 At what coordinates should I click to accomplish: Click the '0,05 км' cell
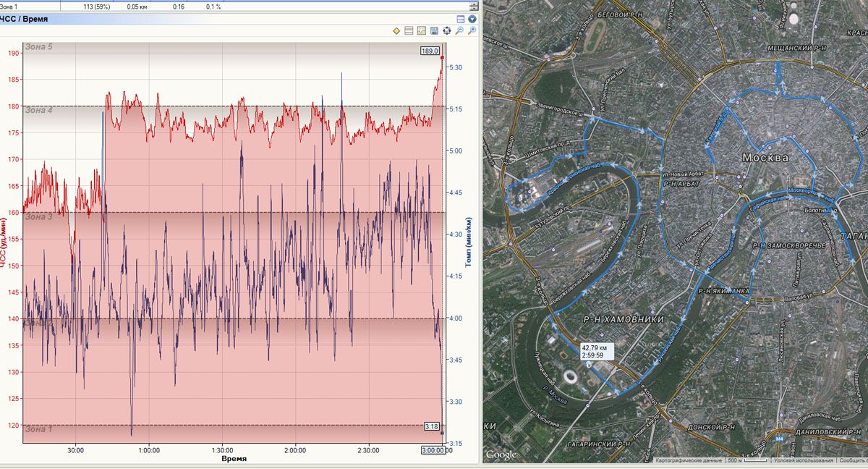coord(138,6)
